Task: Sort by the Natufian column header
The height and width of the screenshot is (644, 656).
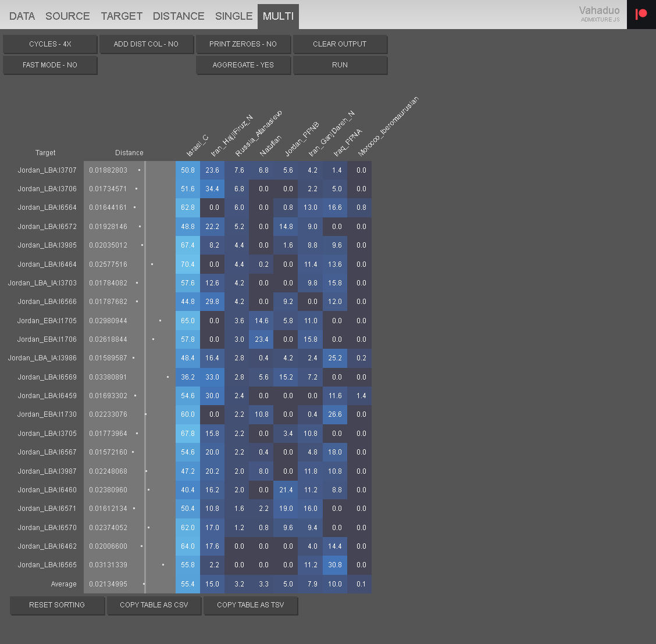Action: [x=270, y=146]
